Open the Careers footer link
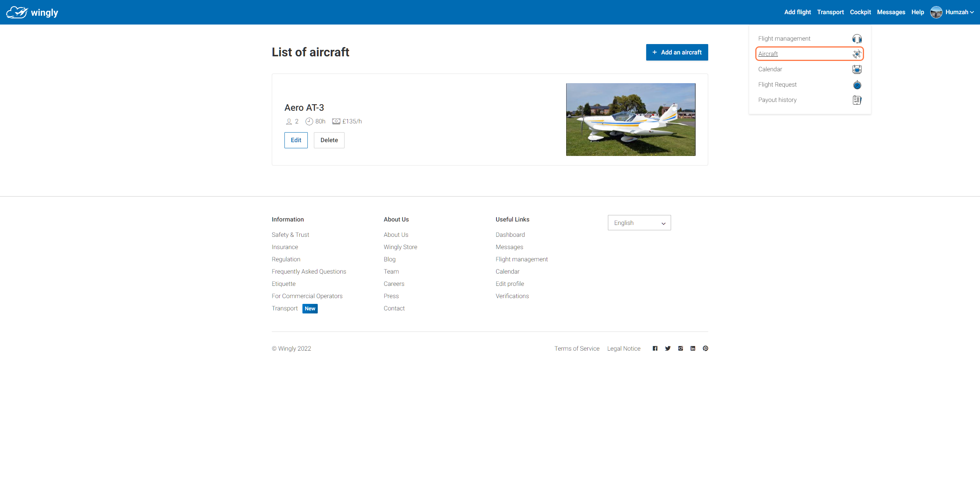 point(394,284)
